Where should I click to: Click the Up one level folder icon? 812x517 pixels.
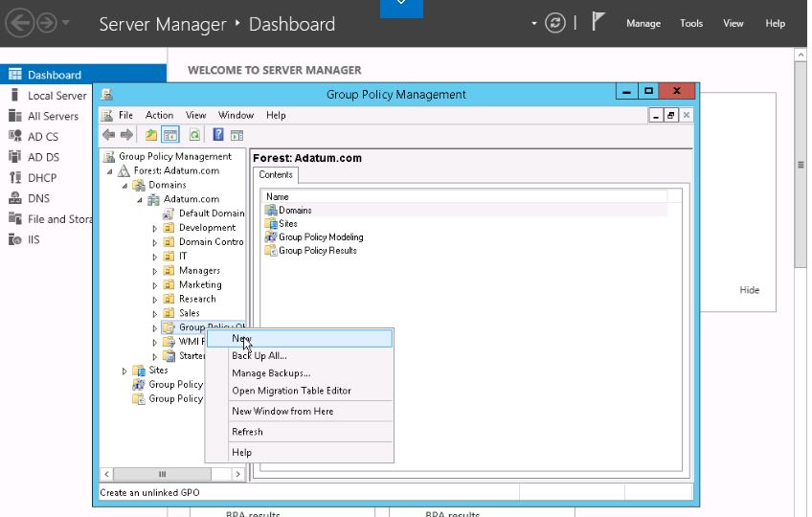tap(150, 135)
